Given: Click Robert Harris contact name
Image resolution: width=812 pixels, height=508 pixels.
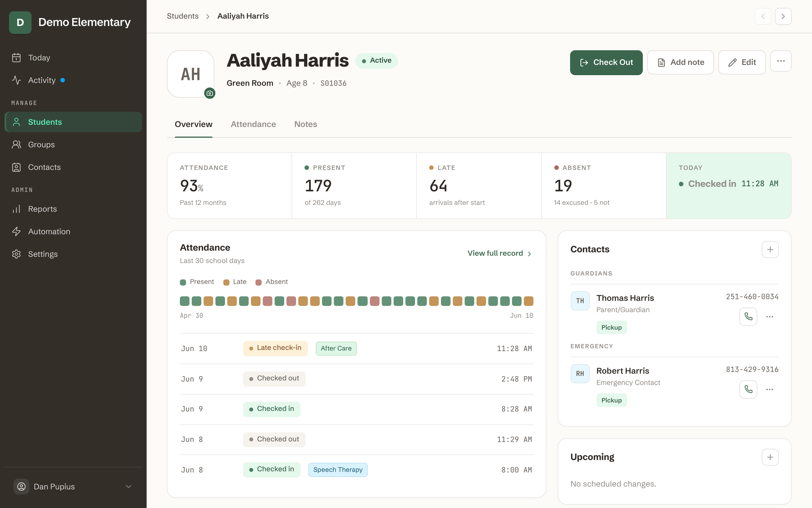Looking at the screenshot, I should [x=623, y=371].
